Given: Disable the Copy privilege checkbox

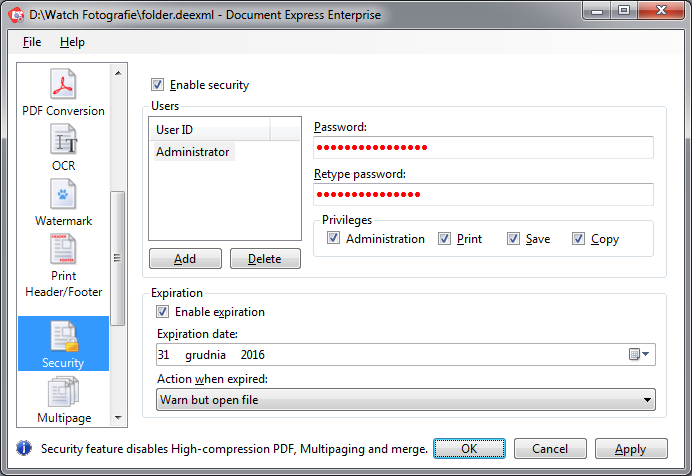Looking at the screenshot, I should click(578, 239).
